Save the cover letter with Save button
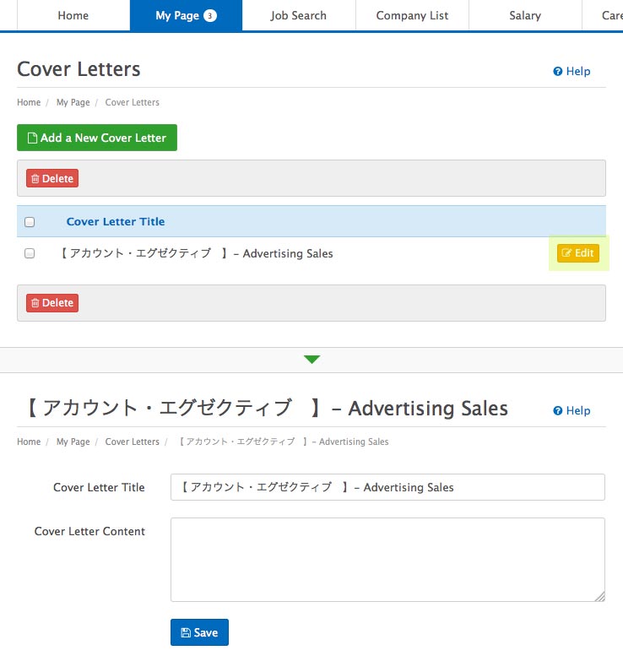Viewport: 623px width, 672px height. click(x=199, y=632)
